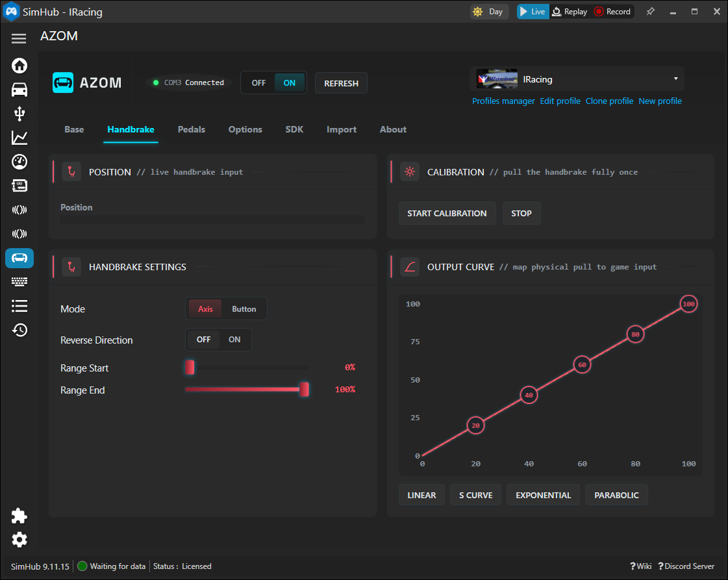Viewport: 728px width, 580px height.
Task: Open the Handbrake tab
Action: tap(131, 129)
